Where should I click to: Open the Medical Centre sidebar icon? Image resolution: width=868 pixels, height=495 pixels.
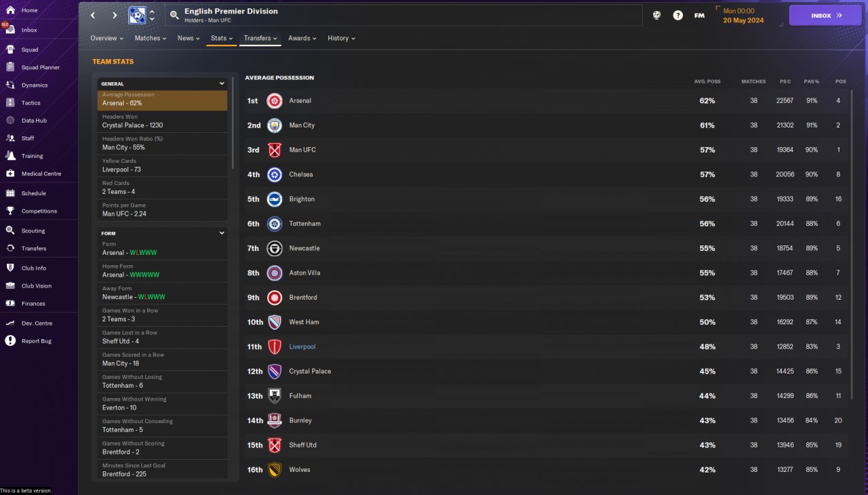[10, 174]
